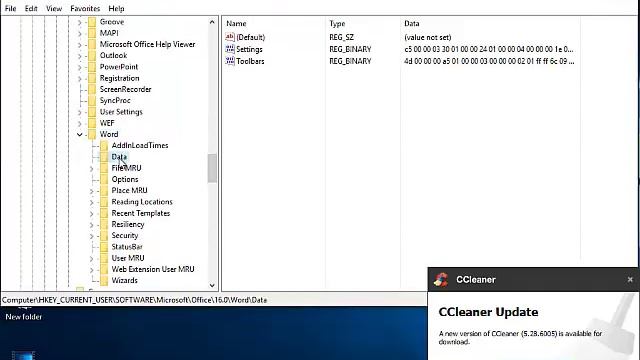The height and width of the screenshot is (360, 640).
Task: Open the Favorites menu
Action: click(x=85, y=8)
